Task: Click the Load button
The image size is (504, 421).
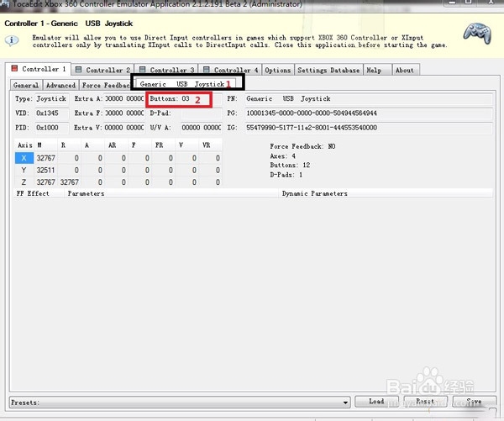Action: pyautogui.click(x=376, y=401)
